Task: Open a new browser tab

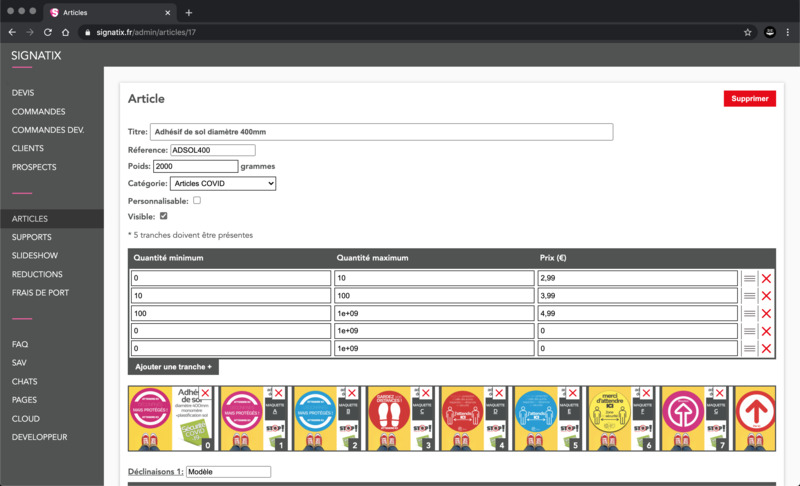Action: point(188,12)
